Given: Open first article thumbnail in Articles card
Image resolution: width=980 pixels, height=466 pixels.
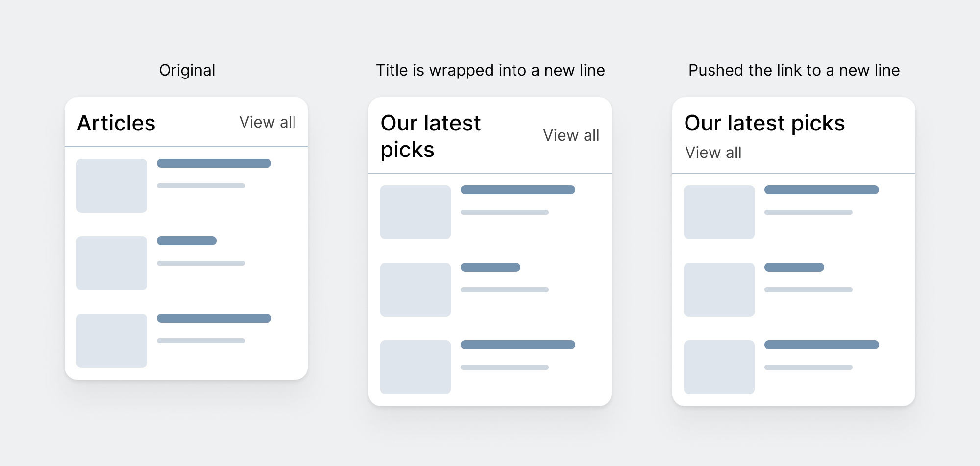Looking at the screenshot, I should tap(112, 186).
